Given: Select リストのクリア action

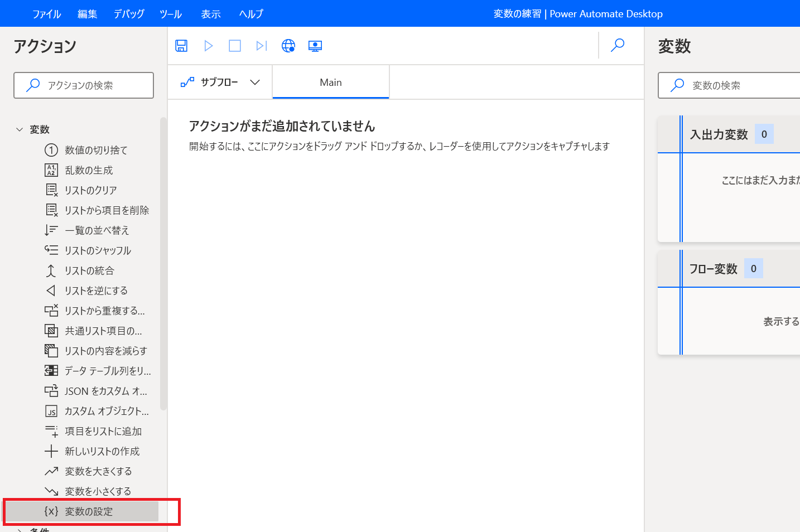Looking at the screenshot, I should (81, 190).
